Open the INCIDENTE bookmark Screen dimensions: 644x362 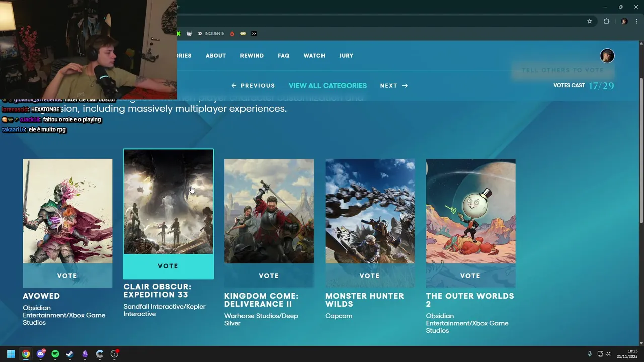click(211, 34)
